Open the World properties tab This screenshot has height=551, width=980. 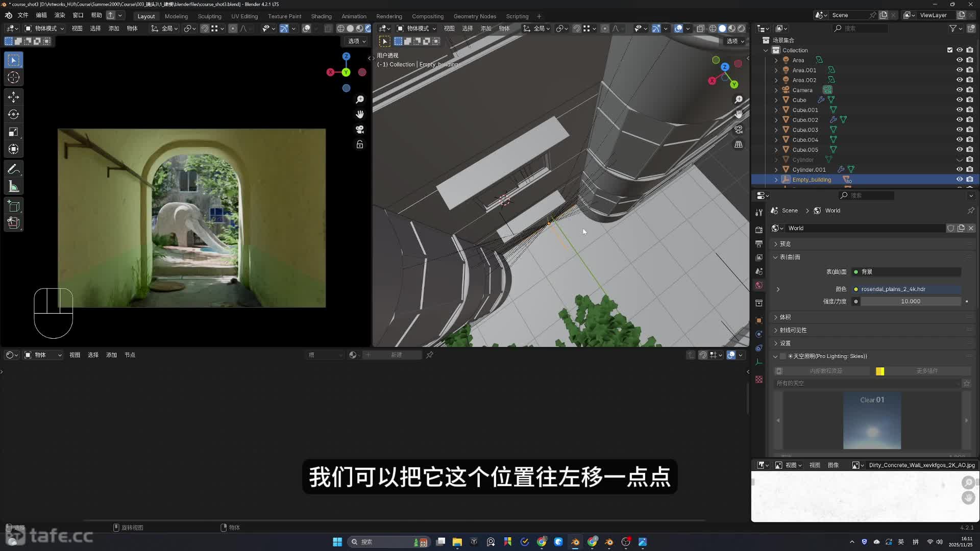[759, 285]
